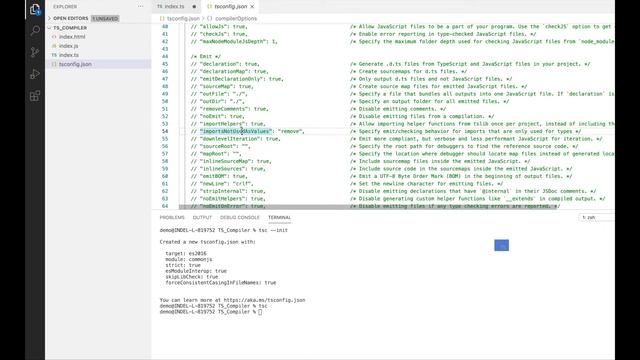The height and width of the screenshot is (360, 640).
Task: Open the Output panel tab
Action: coord(202,218)
